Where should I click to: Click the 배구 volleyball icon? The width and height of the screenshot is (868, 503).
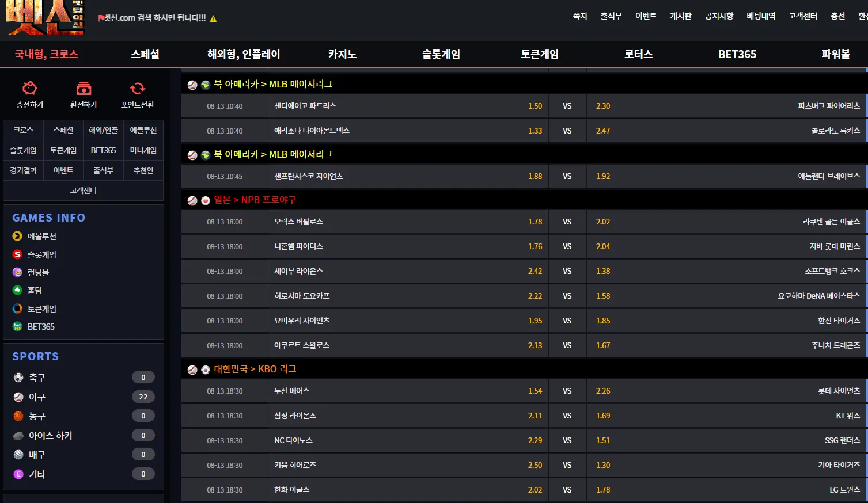[18, 455]
